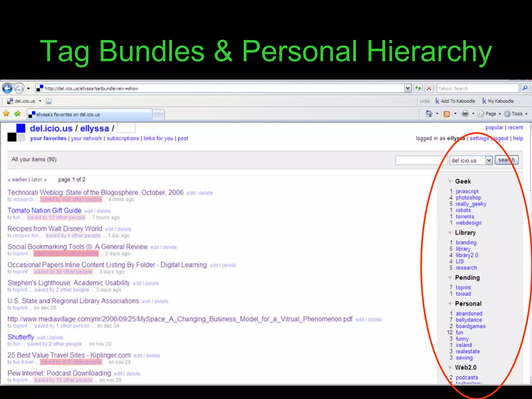Open Tomato Nation Gift Guide bookmark
Screen dimensions: 532x399
[44, 210]
